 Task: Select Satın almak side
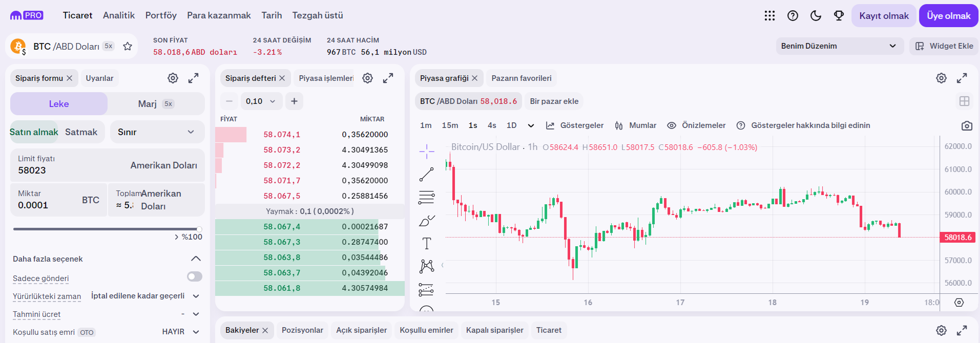click(x=34, y=132)
